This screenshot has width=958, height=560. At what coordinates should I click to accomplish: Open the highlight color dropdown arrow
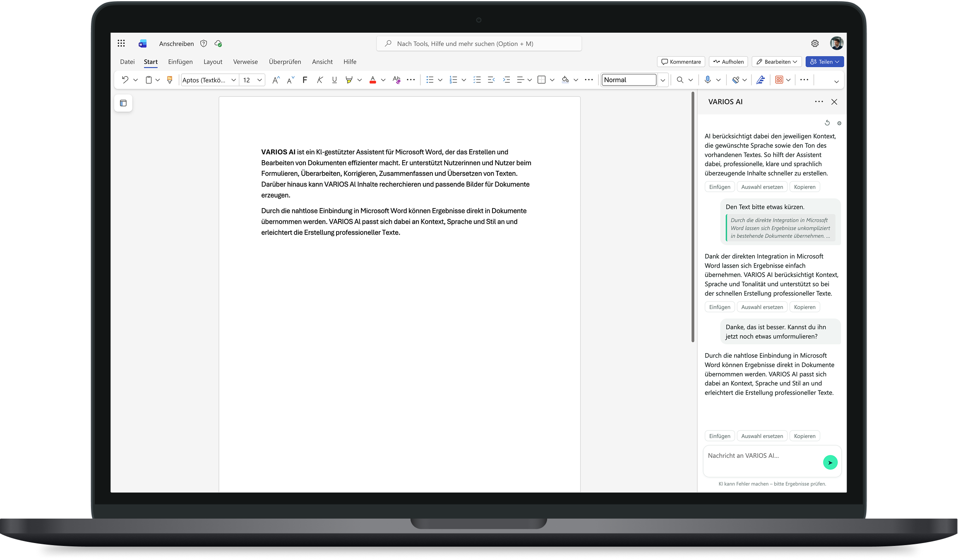pyautogui.click(x=360, y=80)
